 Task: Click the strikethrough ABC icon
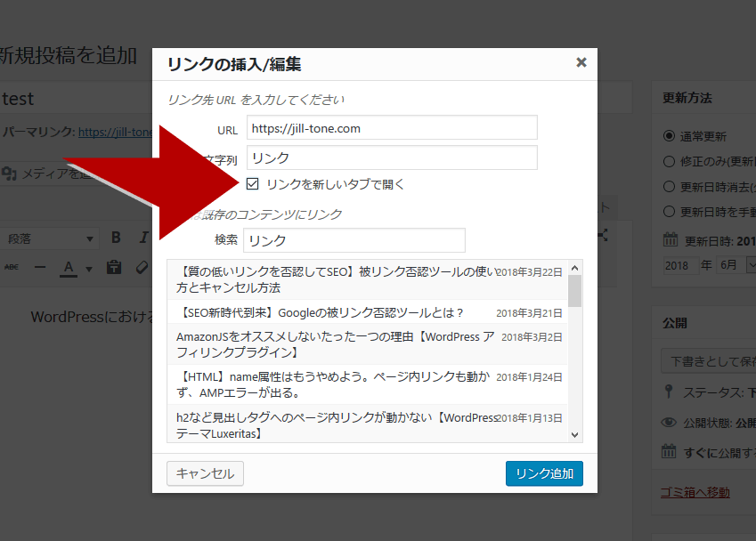pos(12,267)
